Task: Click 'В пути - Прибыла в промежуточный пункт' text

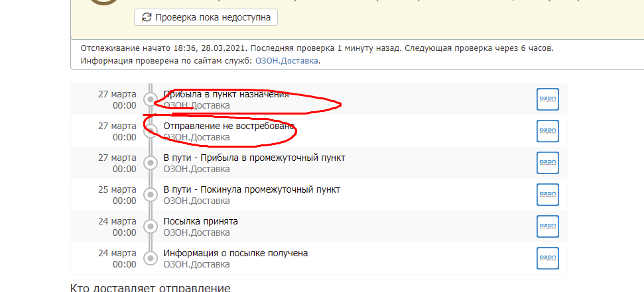Action: pos(254,158)
